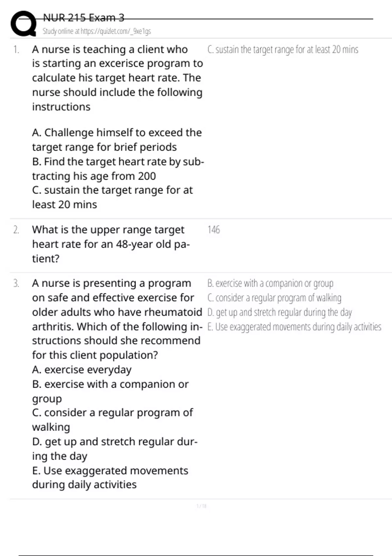Screen dimensions: 392x556
Task: Click the NUR 215 Exam 3 title
Action: tap(84, 17)
